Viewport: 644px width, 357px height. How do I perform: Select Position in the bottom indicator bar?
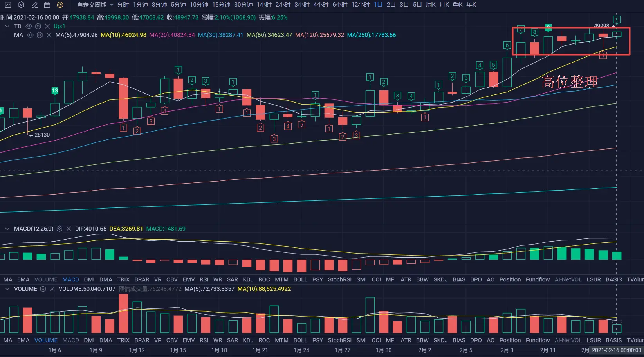[510, 340]
